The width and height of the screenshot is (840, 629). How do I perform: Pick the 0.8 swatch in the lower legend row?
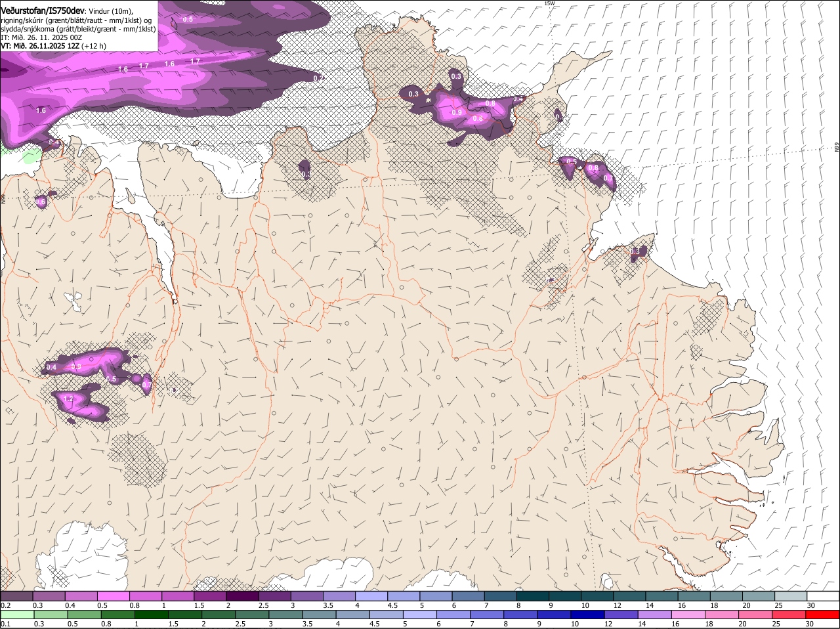(117, 615)
